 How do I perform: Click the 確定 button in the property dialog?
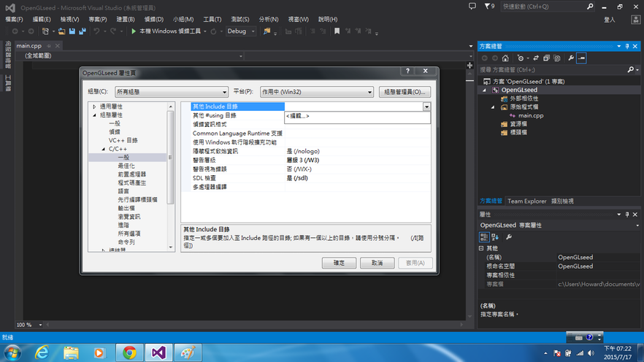coord(339,263)
